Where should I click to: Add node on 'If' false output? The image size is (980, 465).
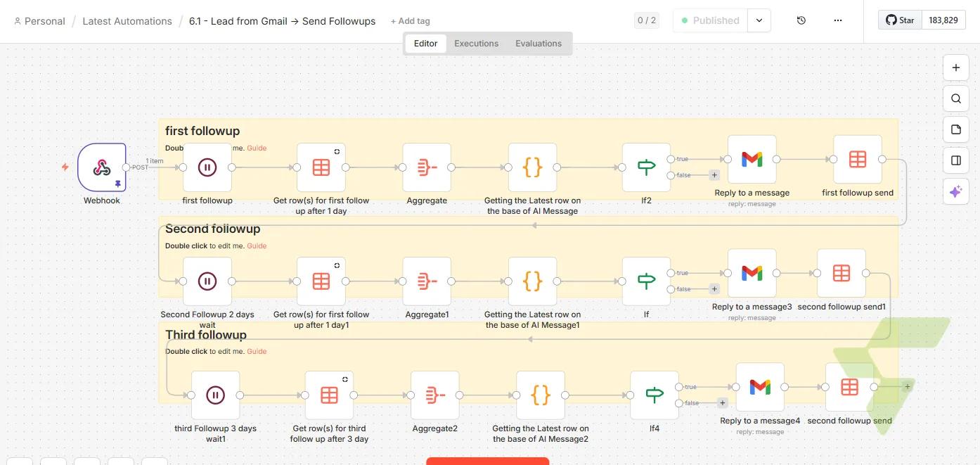click(715, 289)
